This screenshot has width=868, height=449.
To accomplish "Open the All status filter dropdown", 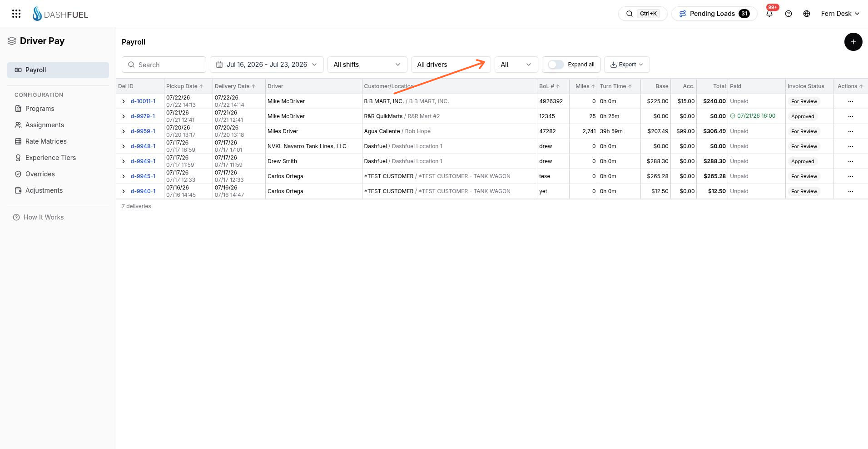I will (x=516, y=65).
